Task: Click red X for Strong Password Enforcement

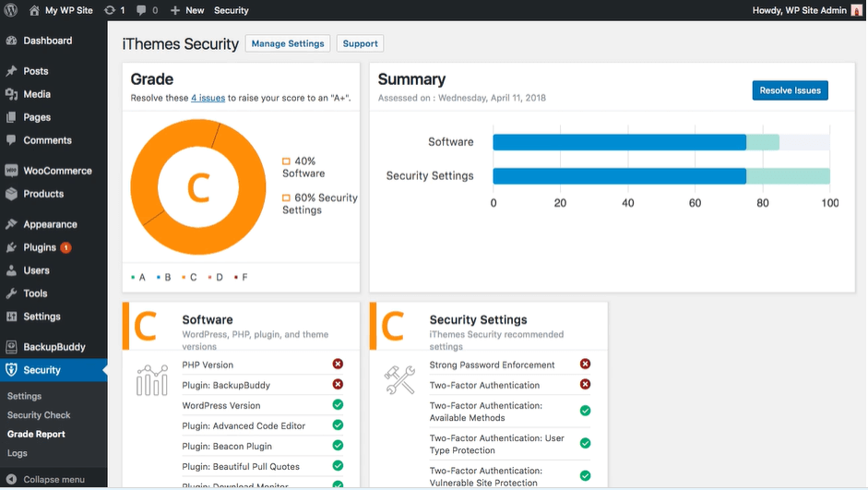Action: [585, 364]
